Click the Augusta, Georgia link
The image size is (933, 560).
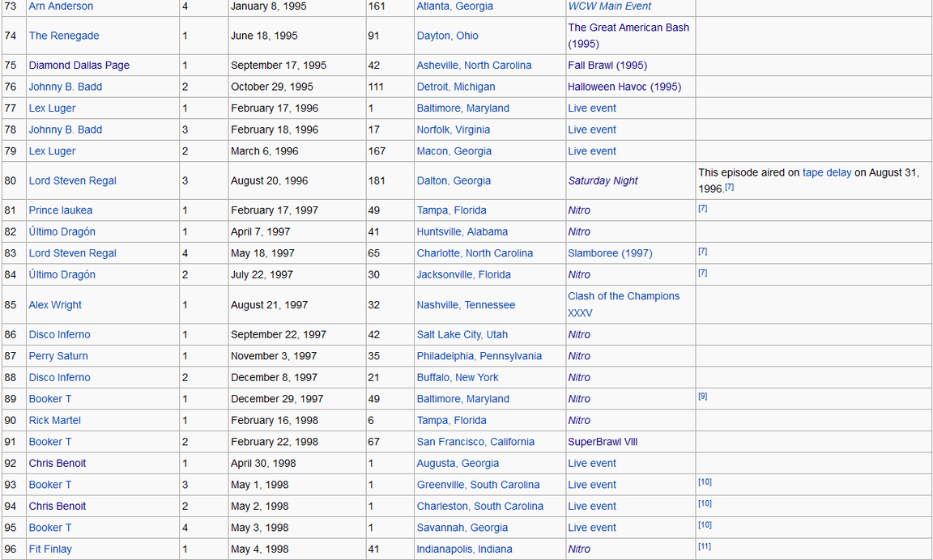(x=458, y=463)
